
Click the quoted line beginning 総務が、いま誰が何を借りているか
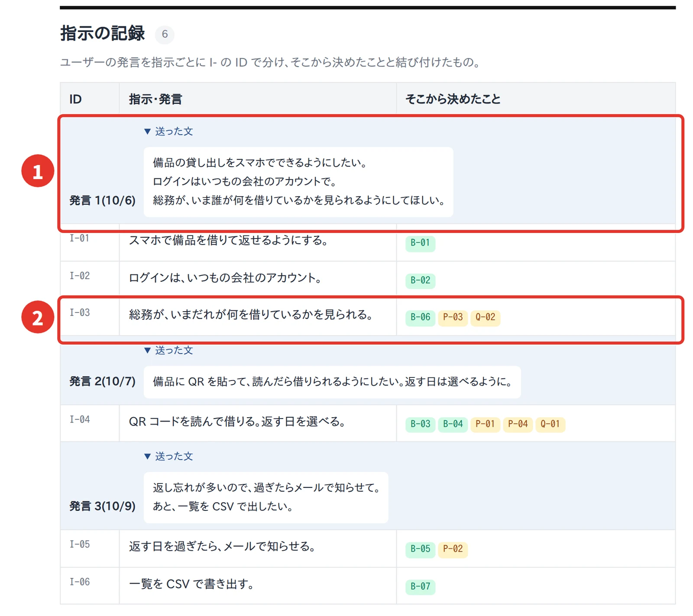(x=299, y=200)
